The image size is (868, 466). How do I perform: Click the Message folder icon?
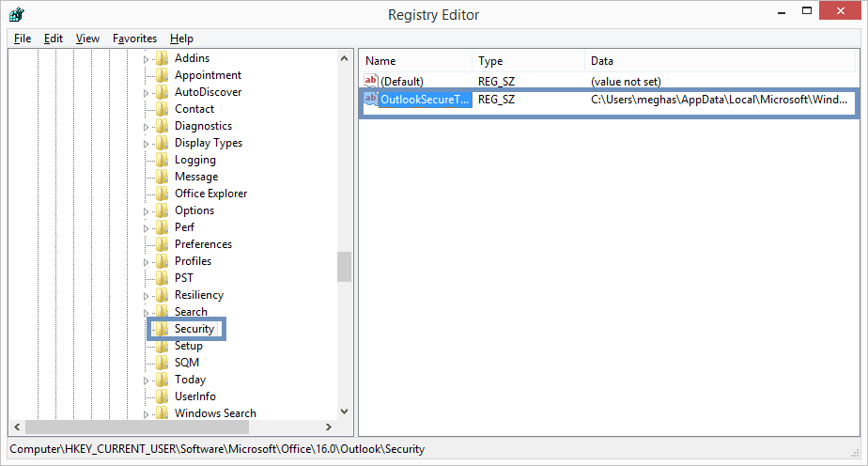163,177
